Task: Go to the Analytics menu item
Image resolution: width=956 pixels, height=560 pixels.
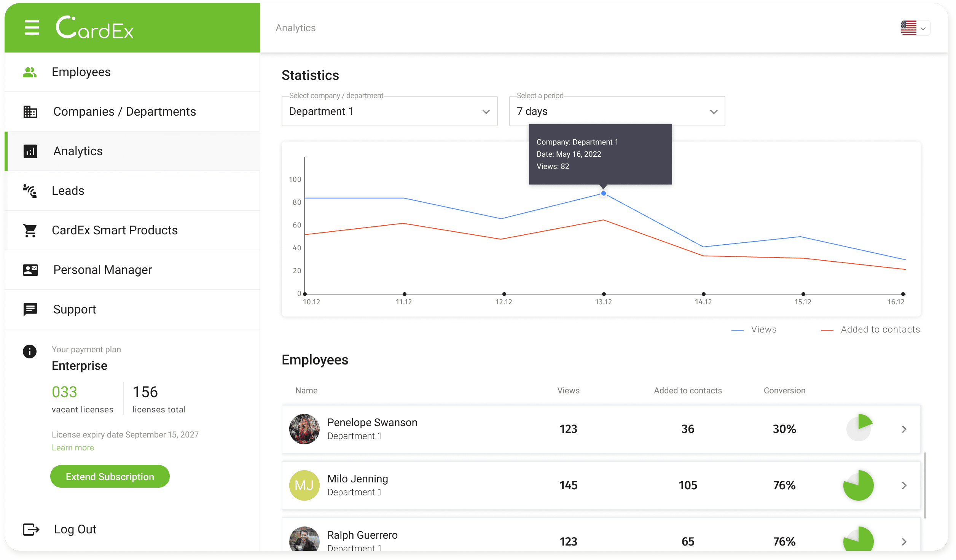Action: tap(78, 151)
